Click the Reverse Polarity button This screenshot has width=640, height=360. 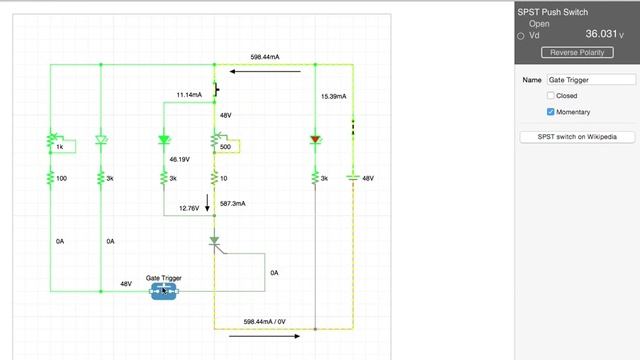[x=577, y=52]
